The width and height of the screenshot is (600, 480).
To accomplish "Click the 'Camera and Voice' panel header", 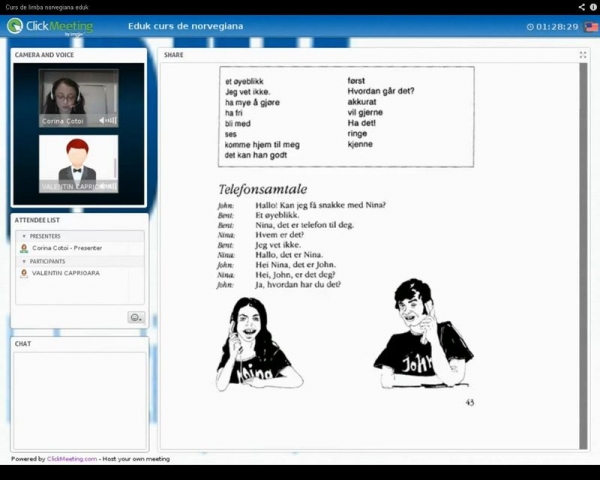I will tap(44, 55).
